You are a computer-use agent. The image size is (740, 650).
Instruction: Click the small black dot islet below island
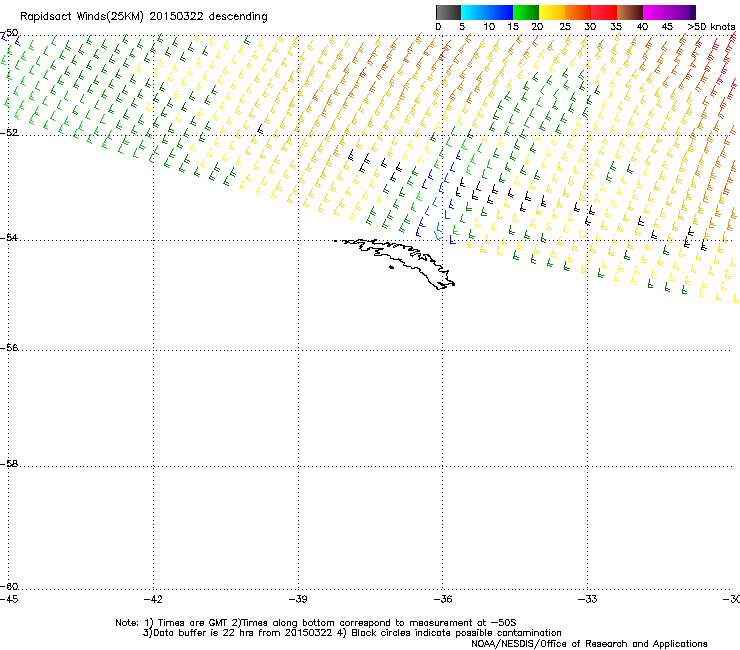coord(391,268)
